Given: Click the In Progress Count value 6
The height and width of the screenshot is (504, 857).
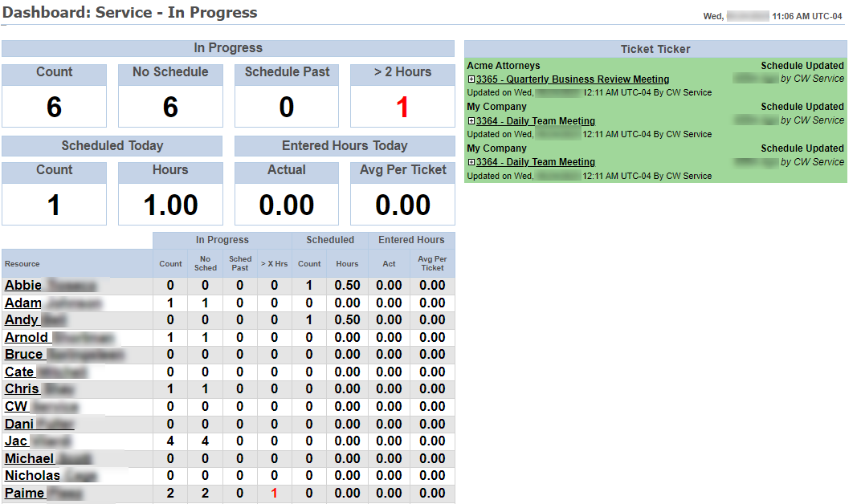Looking at the screenshot, I should 54,107.
